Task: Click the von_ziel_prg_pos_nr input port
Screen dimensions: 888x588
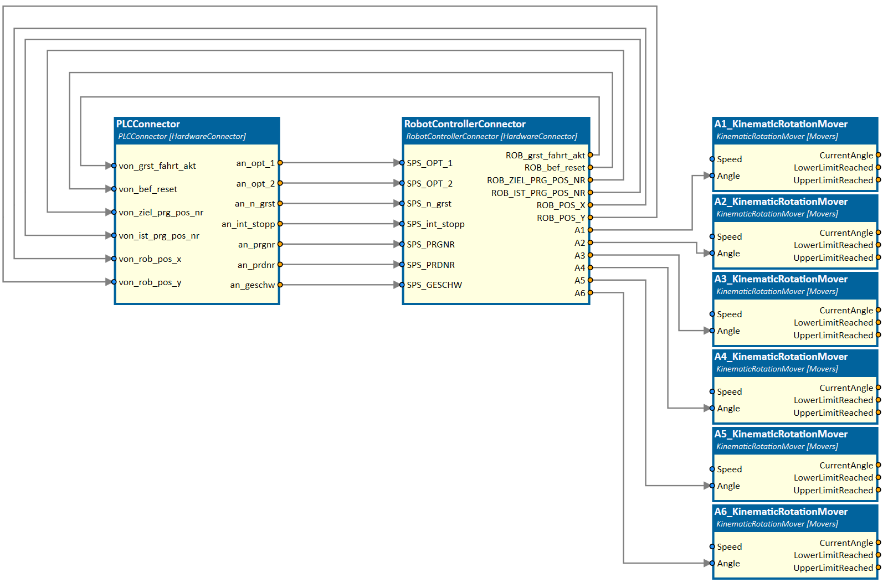Action: [x=114, y=212]
